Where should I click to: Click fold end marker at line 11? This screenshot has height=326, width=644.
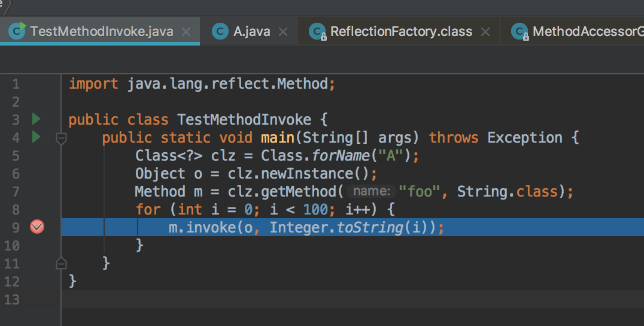pos(60,263)
